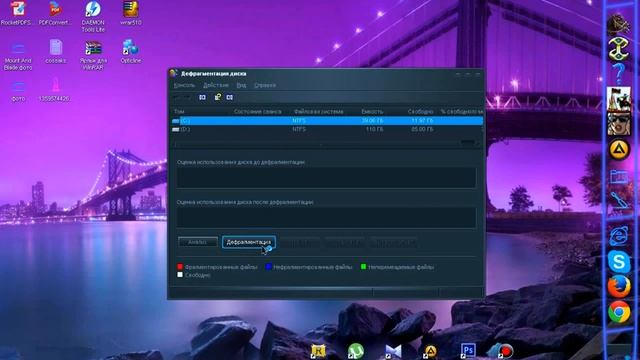Screen dimensions: 640x360
Task: Click NTFS cell in the (D:) row
Action: point(299,129)
